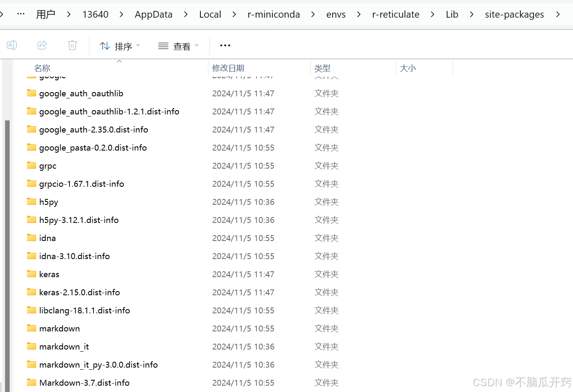
Task: Open the view 查看 dropdown
Action: click(178, 46)
